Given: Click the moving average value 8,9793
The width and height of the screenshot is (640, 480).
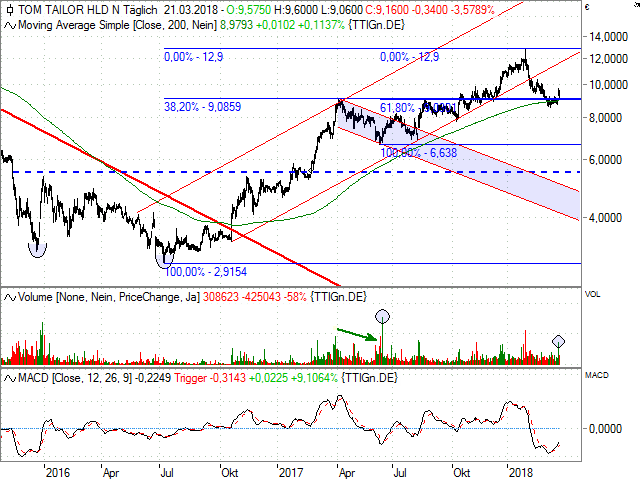Looking at the screenshot, I should click(237, 25).
